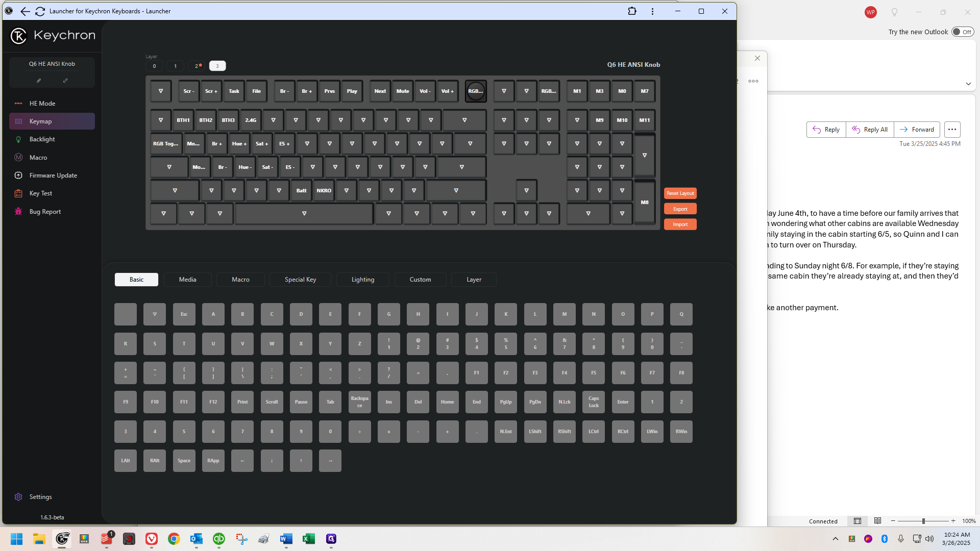
Task: Open the HE Mode sidebar section
Action: tap(52, 103)
